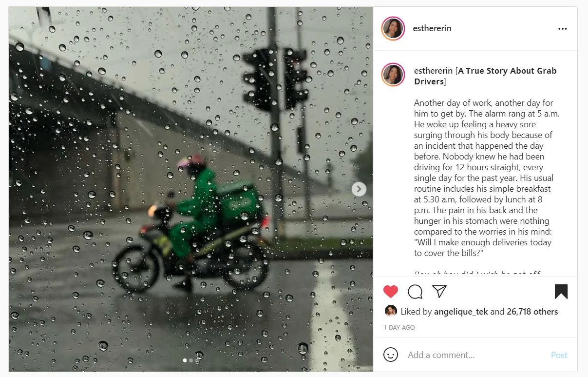Jump to the second carousel dot
588x377 pixels.
tap(191, 360)
